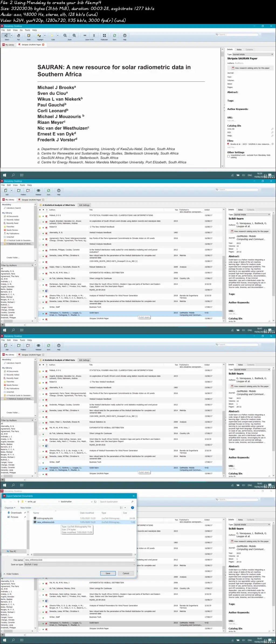Expand the Organize menu in Export dialog

click(x=10, y=508)
